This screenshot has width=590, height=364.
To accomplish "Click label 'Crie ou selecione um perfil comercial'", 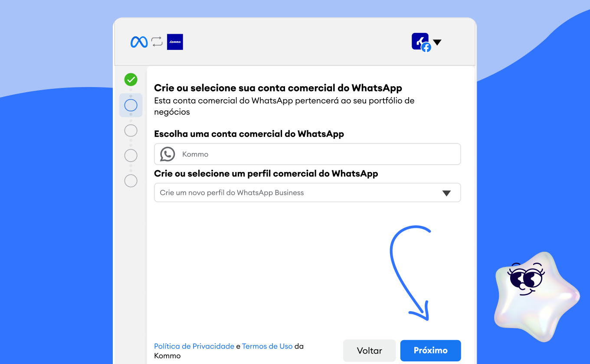I will 266,173.
